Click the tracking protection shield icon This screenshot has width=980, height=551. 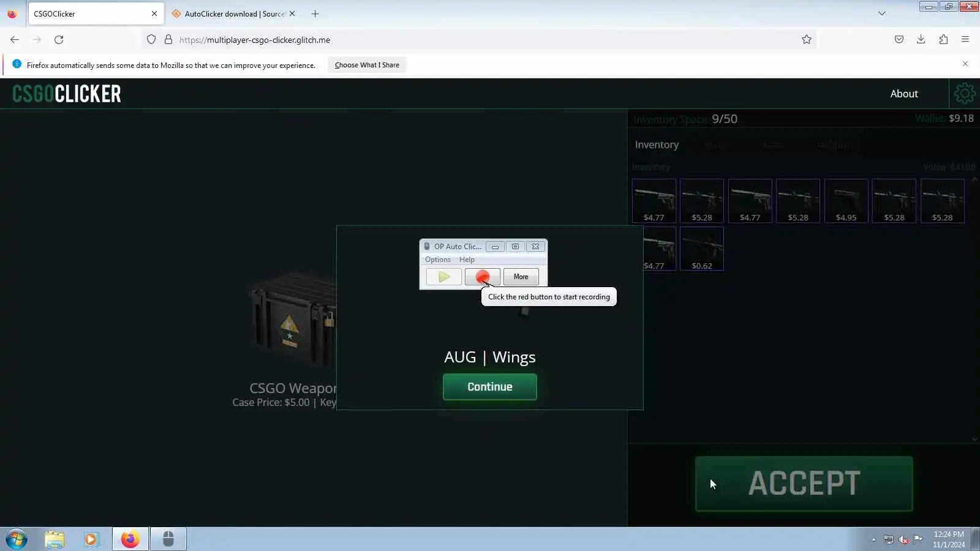tap(151, 40)
